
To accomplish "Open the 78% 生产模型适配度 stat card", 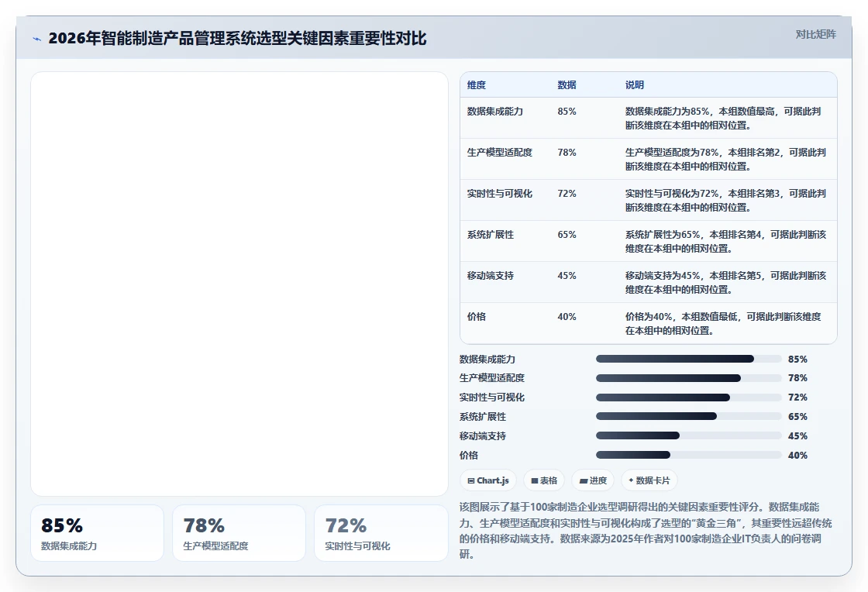I will click(239, 533).
